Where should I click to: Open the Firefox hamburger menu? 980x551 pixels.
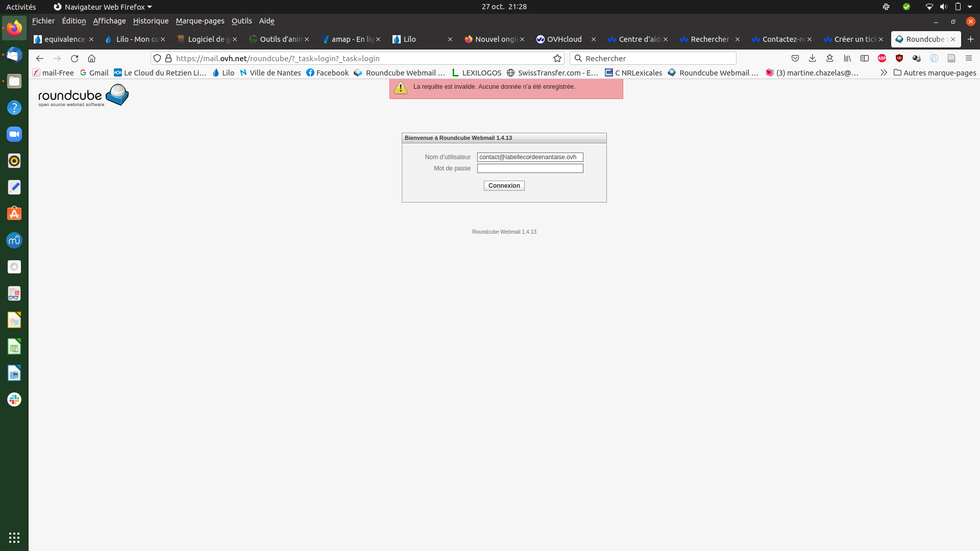point(969,58)
